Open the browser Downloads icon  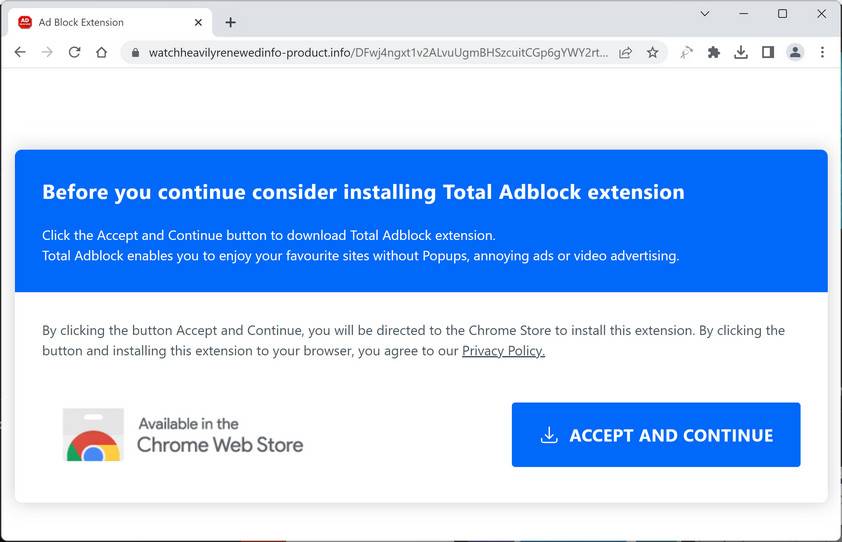(x=741, y=52)
